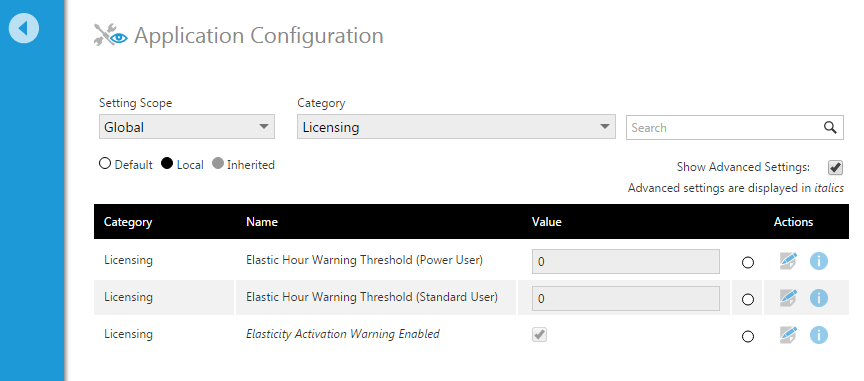This screenshot has height=381, width=864.
Task: Show info for the Standard User threshold
Action: click(x=819, y=298)
